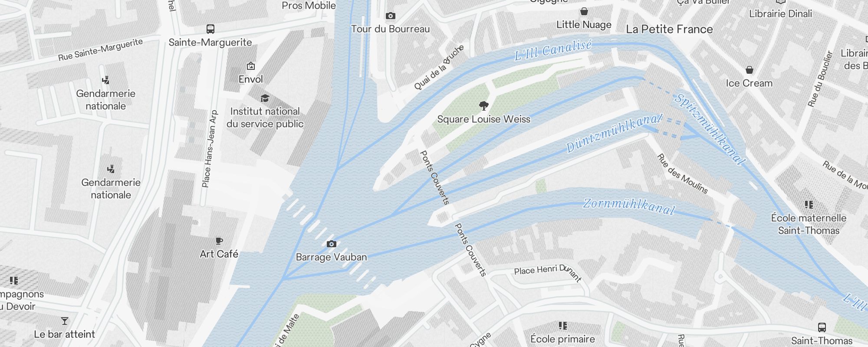This screenshot has height=347, width=868.
Task: Select the Place Henri Dunant label
Action: [x=548, y=272]
